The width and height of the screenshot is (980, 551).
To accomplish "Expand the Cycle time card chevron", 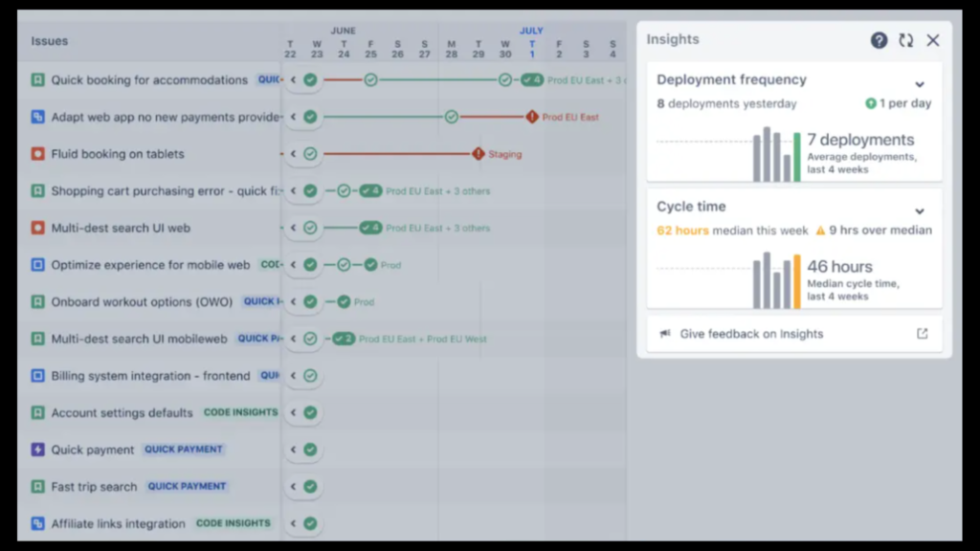I will (920, 210).
